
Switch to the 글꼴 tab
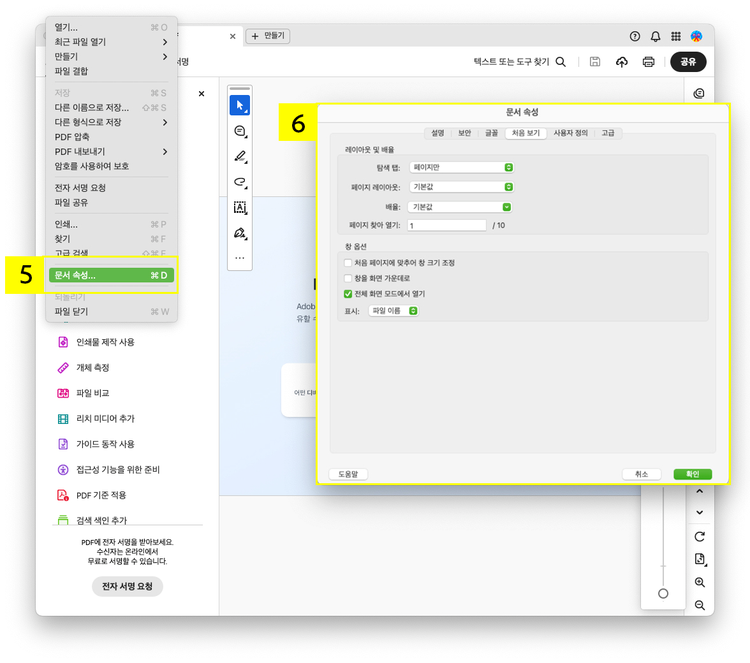tap(491, 133)
